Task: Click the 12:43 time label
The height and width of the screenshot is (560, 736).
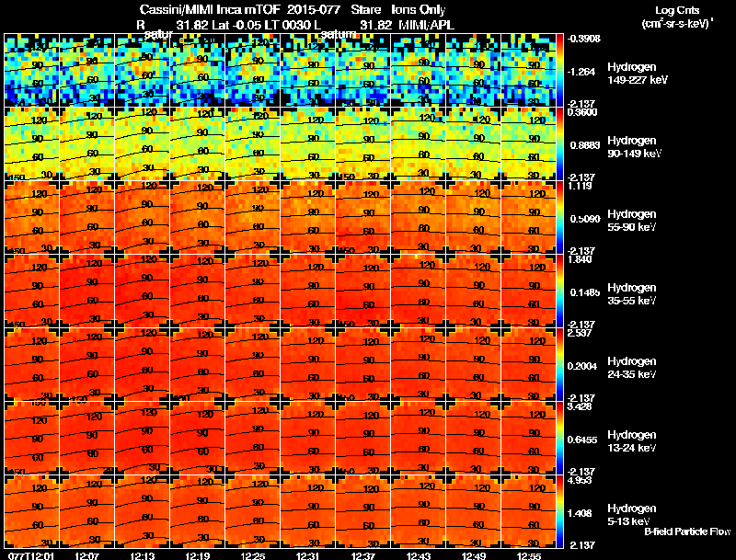Action: pos(419,555)
